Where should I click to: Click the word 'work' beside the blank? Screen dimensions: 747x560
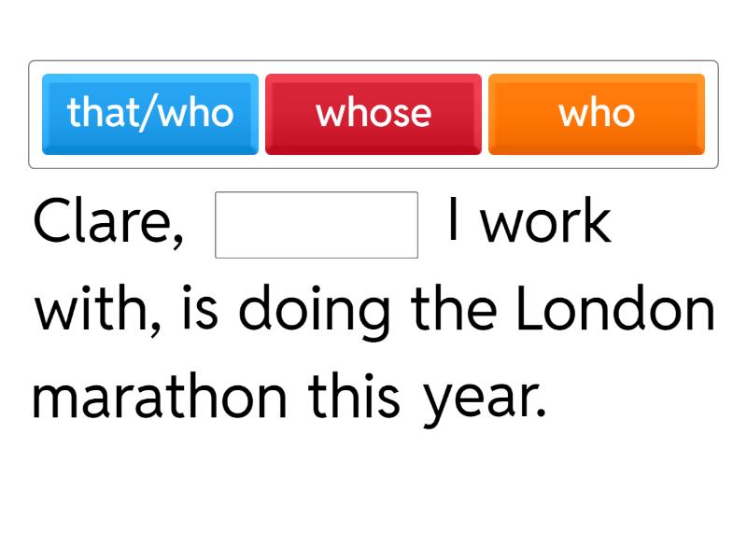tap(546, 224)
